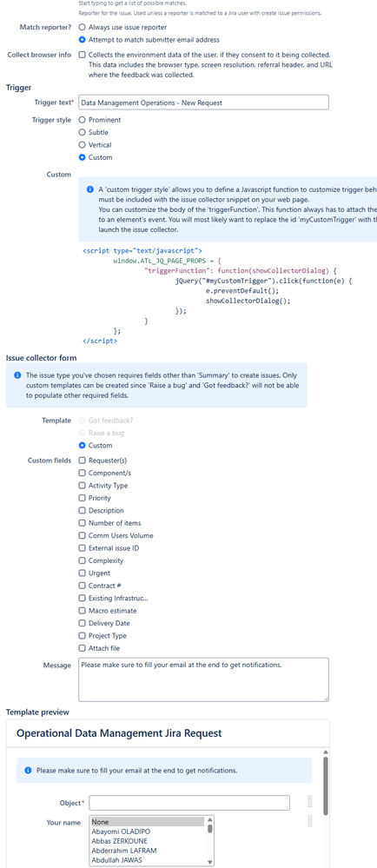
Task: Select the Raise a bug template radio
Action: point(83,433)
